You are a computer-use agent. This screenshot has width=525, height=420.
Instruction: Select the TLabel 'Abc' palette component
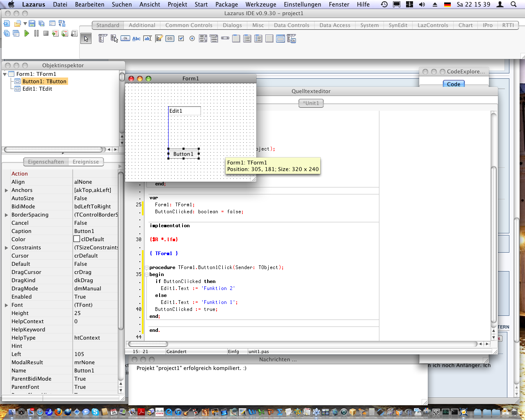pos(136,39)
